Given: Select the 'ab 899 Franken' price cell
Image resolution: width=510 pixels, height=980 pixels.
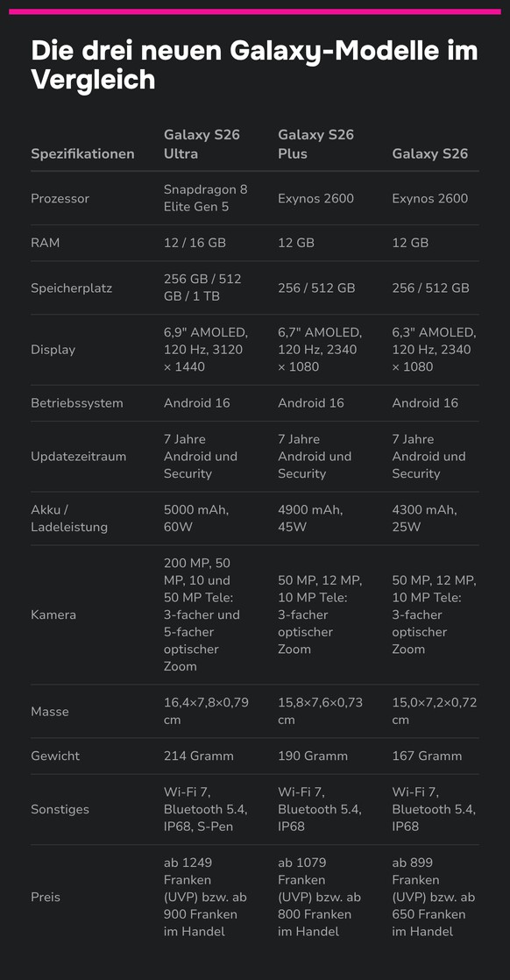Looking at the screenshot, I should (434, 897).
